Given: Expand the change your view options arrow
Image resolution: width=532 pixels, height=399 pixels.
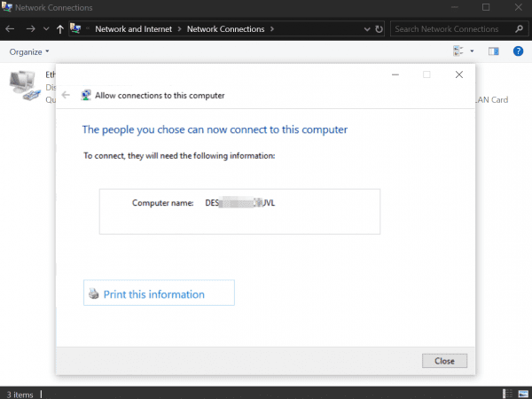Looking at the screenshot, I should [472, 51].
